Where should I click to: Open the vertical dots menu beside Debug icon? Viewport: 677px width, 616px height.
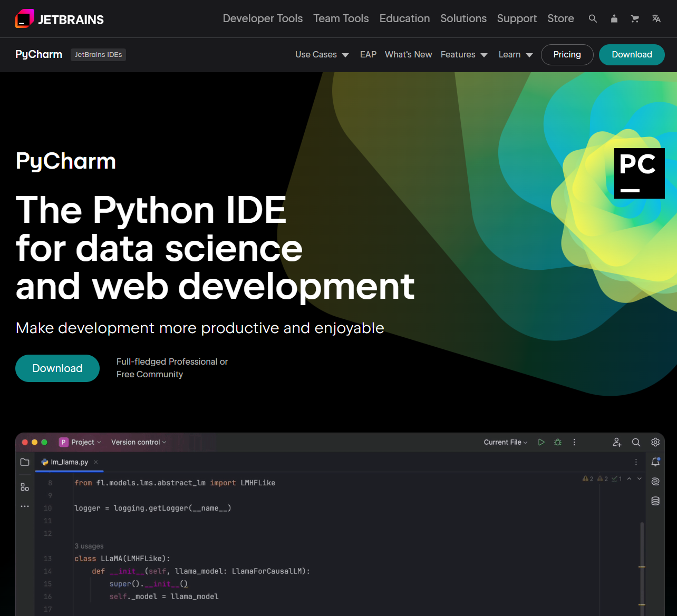click(574, 442)
